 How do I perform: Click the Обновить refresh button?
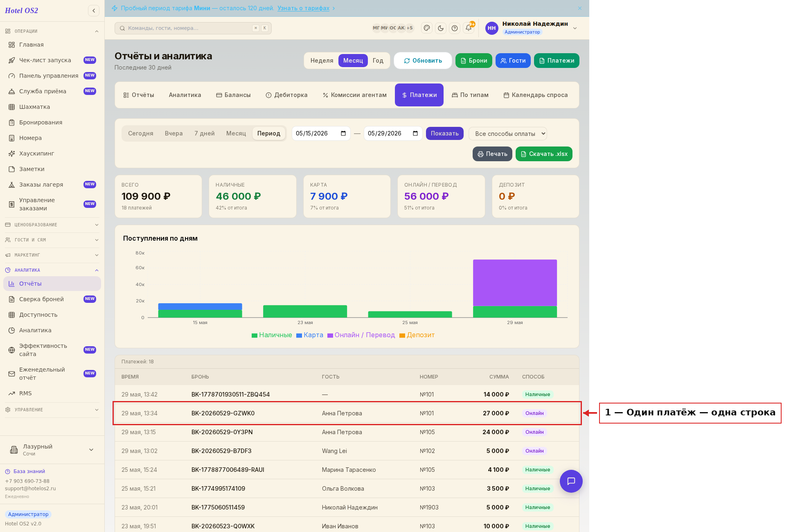click(423, 61)
